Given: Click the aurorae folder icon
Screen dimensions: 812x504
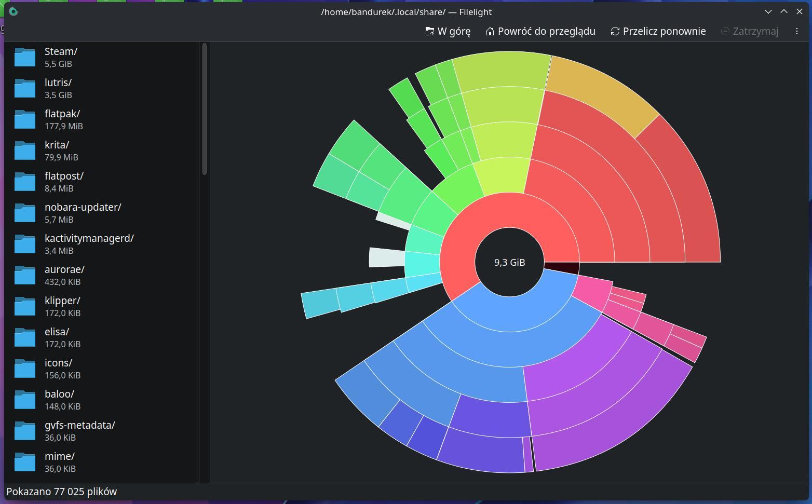Looking at the screenshot, I should 25,275.
